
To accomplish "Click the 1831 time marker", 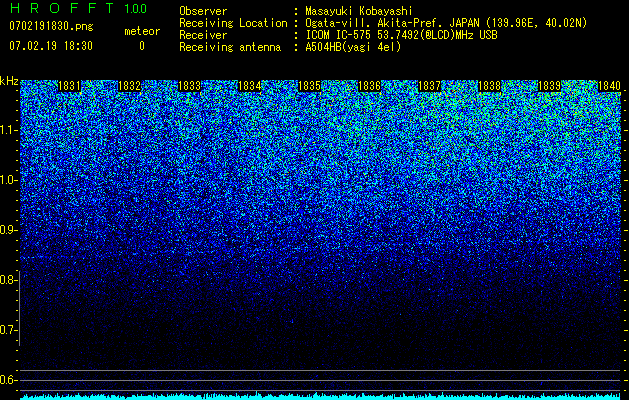I will click(69, 86).
